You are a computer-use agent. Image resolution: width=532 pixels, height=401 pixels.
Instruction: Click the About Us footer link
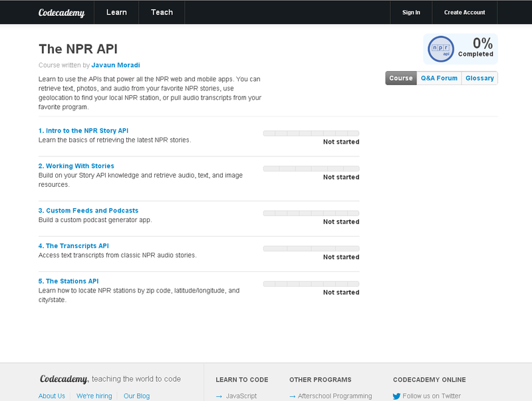pos(52,396)
